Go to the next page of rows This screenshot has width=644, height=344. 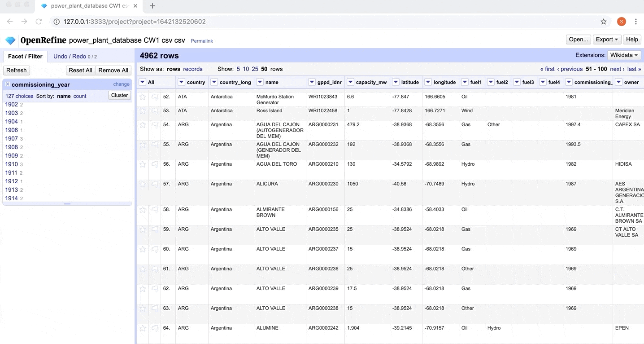616,69
